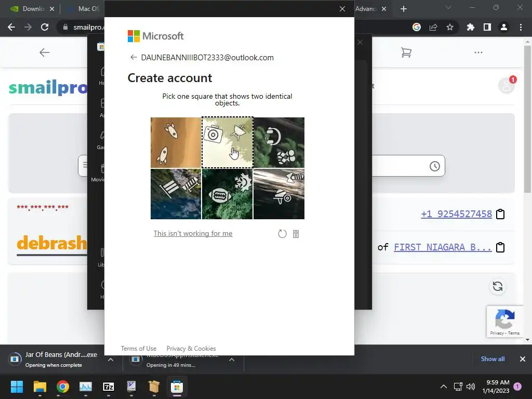Open Terms of Use link
532x399 pixels.
point(138,349)
